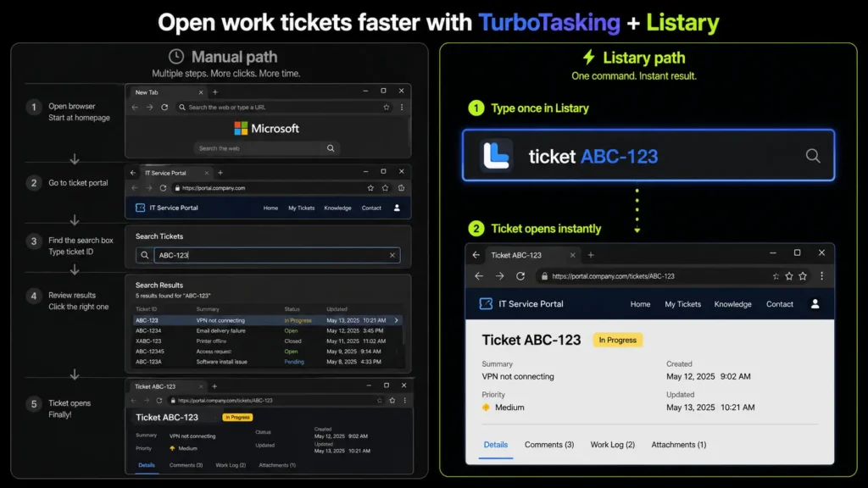
Task: Open Knowledge in the large portal nav
Action: click(x=732, y=304)
